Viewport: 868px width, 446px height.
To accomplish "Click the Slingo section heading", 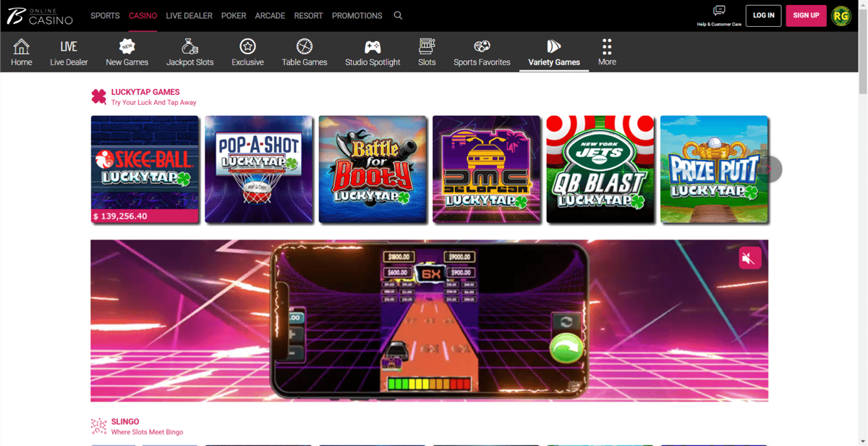I will click(125, 421).
